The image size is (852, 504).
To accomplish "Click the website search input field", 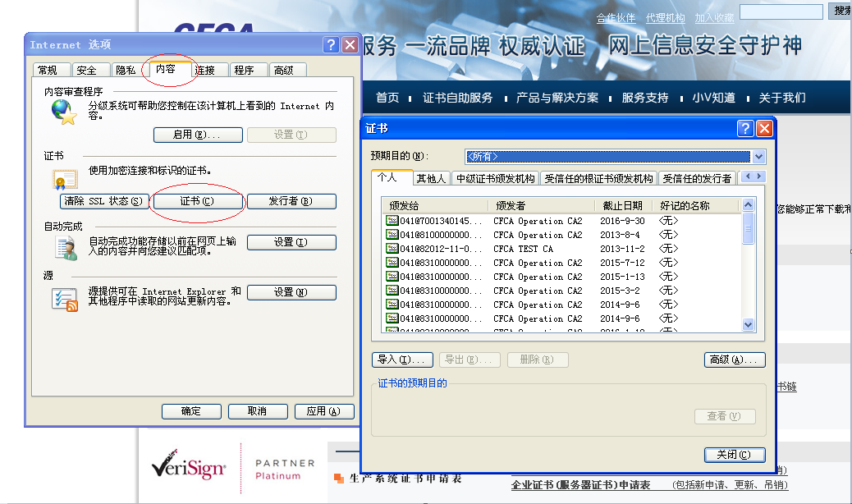I will 781,11.
